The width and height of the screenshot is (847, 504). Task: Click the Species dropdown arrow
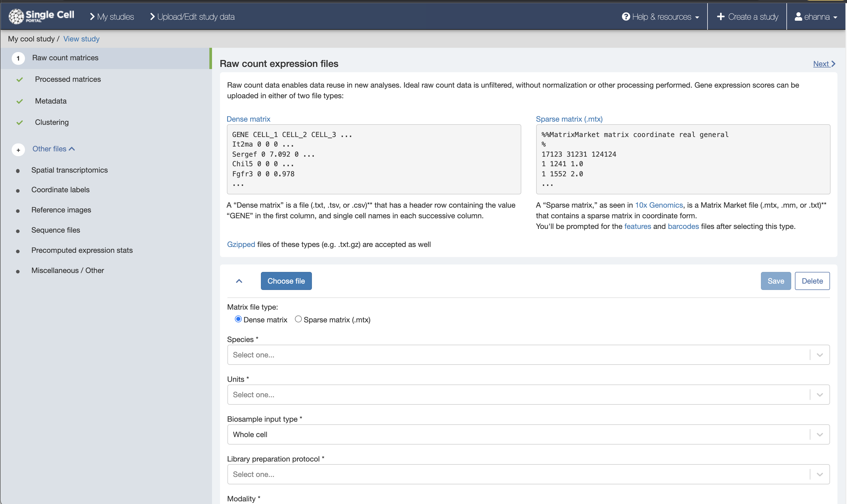point(820,355)
